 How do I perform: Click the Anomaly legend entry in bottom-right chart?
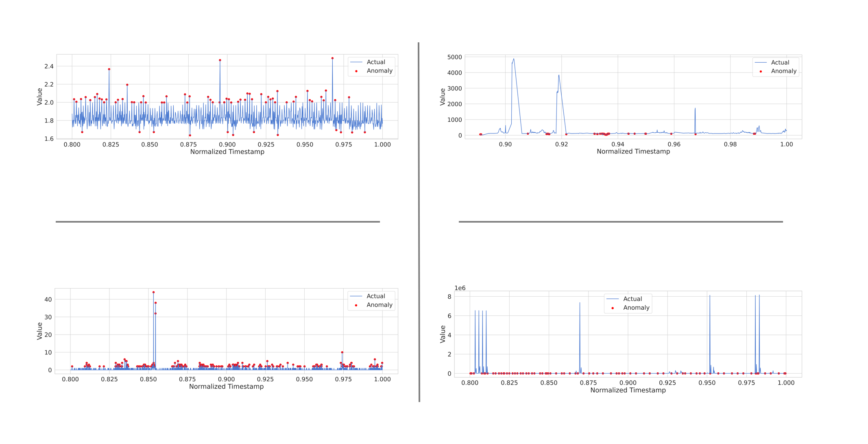point(636,308)
